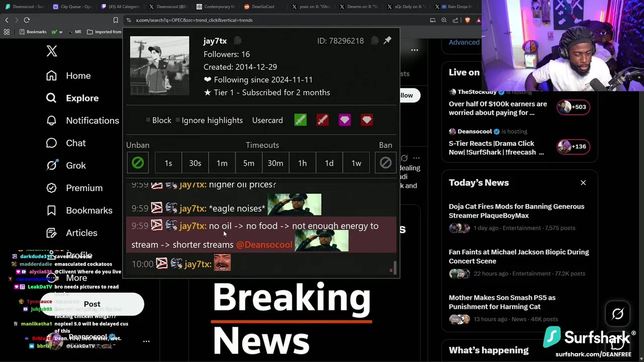Timeout user for 1s

click(168, 163)
